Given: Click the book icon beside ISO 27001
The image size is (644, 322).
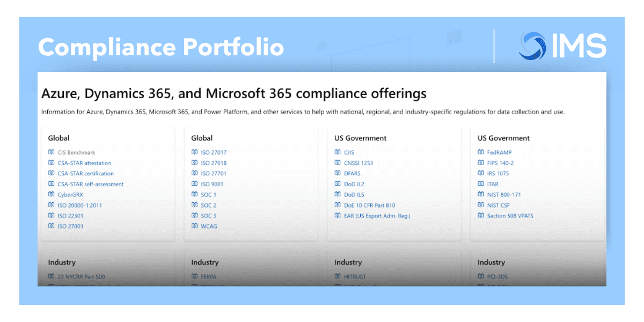Looking at the screenshot, I should 52,226.
